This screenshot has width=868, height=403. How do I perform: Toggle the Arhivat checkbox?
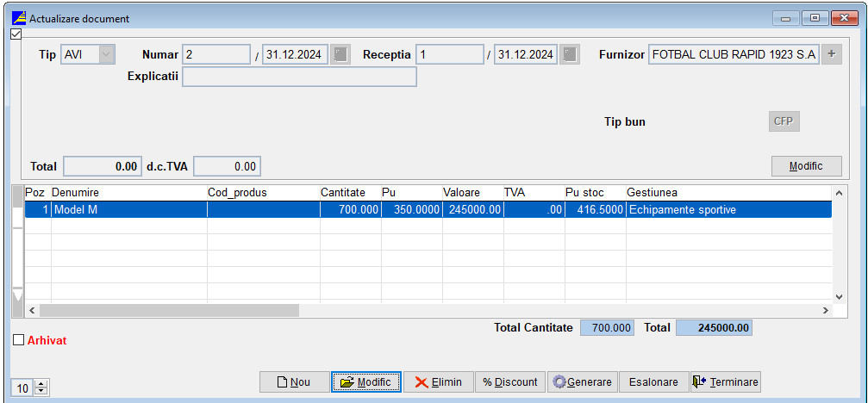click(x=19, y=340)
